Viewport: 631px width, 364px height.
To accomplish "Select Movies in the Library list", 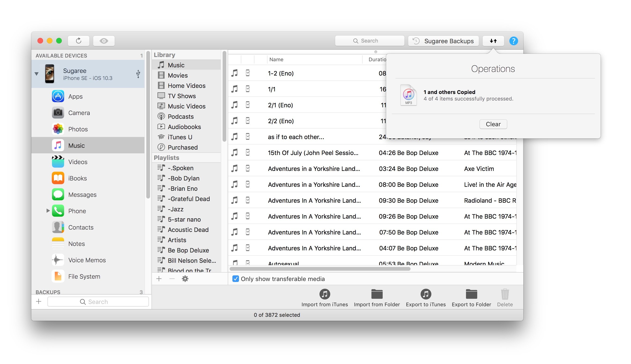I will click(x=186, y=75).
